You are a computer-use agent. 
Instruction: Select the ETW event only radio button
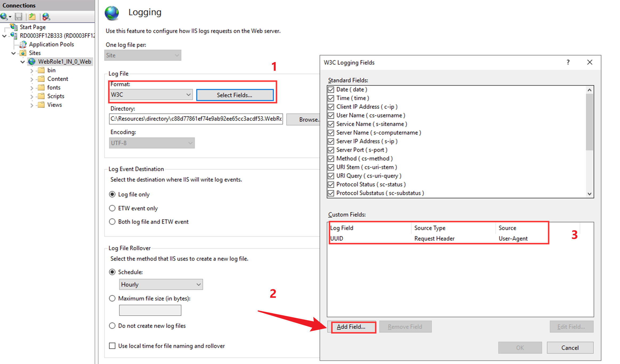(x=112, y=208)
